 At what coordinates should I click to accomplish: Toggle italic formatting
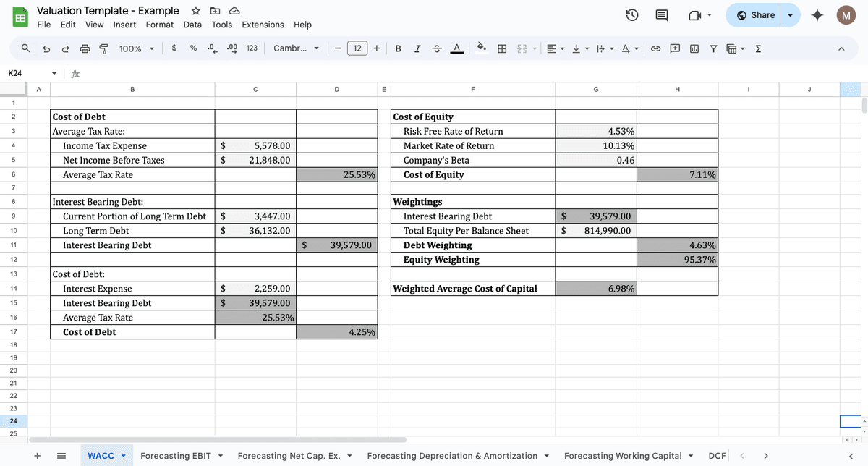point(417,48)
